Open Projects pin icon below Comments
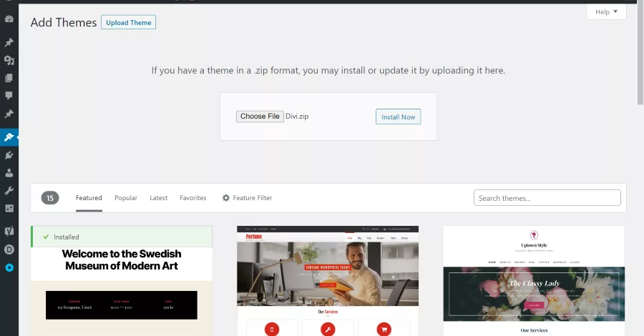Viewport: 644px width, 336px height. pos(9,114)
